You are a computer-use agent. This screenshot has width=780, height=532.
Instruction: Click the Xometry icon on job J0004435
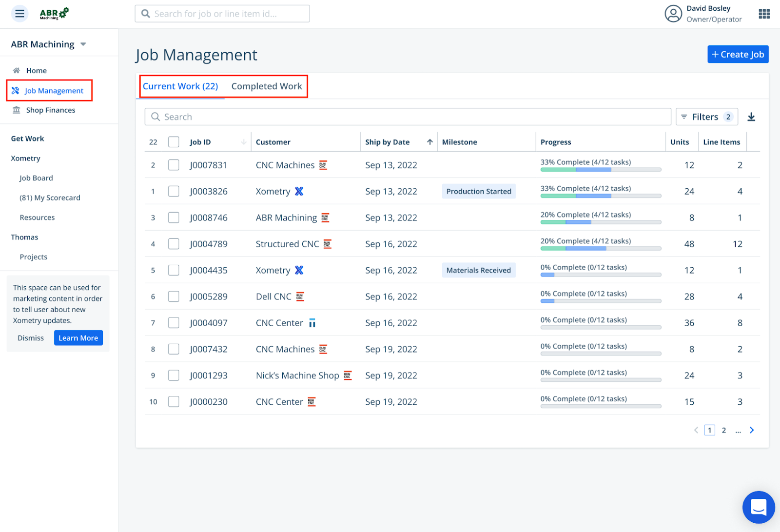[x=299, y=270]
